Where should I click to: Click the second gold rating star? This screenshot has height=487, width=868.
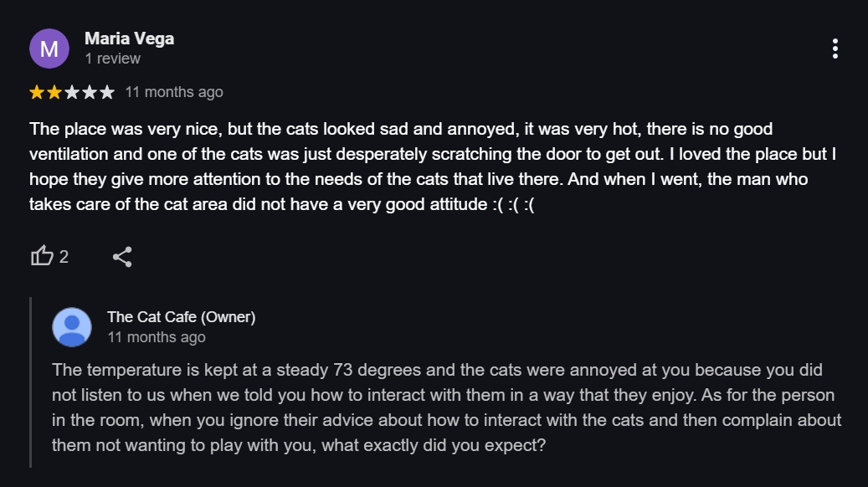(x=54, y=92)
